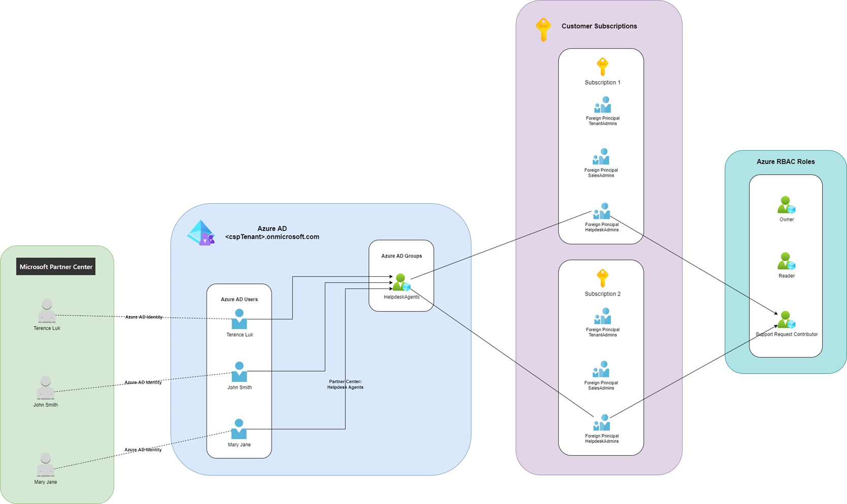Select Subscription 2 Foreign Principal TenantAdmins icon

(x=602, y=316)
